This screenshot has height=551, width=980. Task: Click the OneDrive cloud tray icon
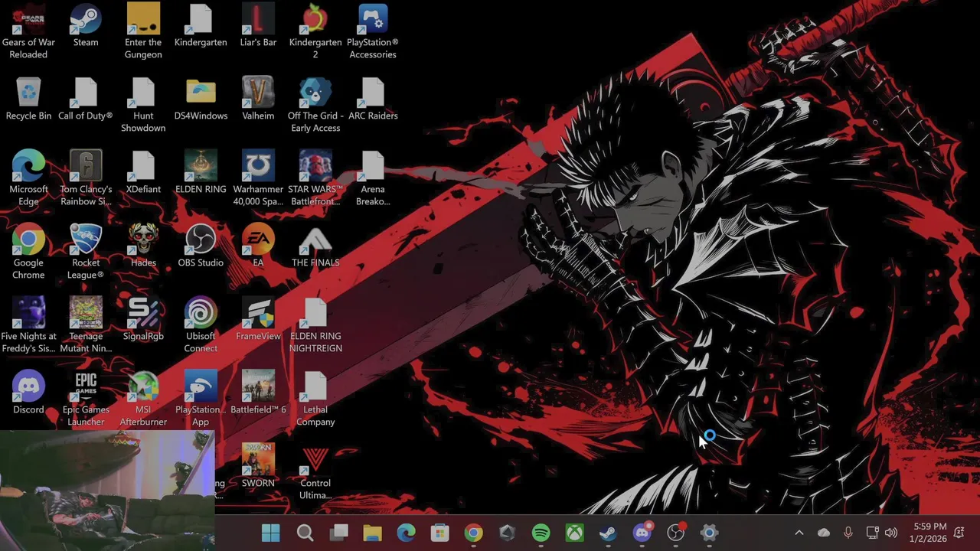coord(824,533)
